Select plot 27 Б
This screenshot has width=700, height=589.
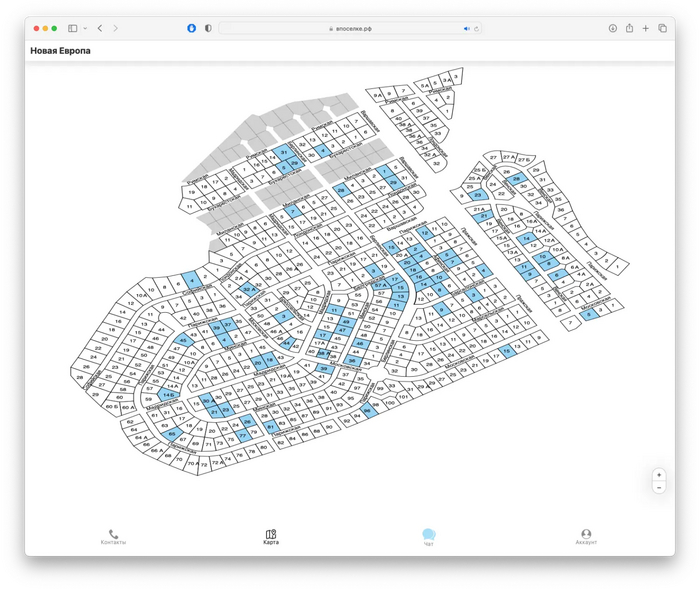click(525, 159)
